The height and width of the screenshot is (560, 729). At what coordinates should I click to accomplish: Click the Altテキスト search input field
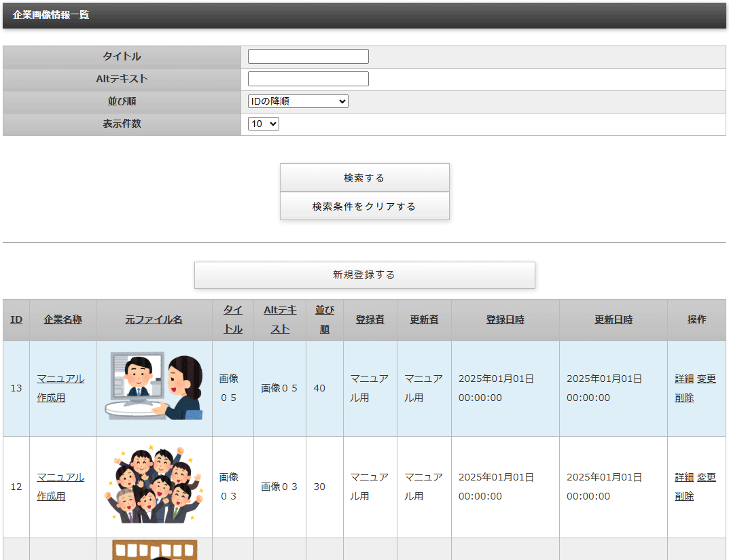(308, 78)
